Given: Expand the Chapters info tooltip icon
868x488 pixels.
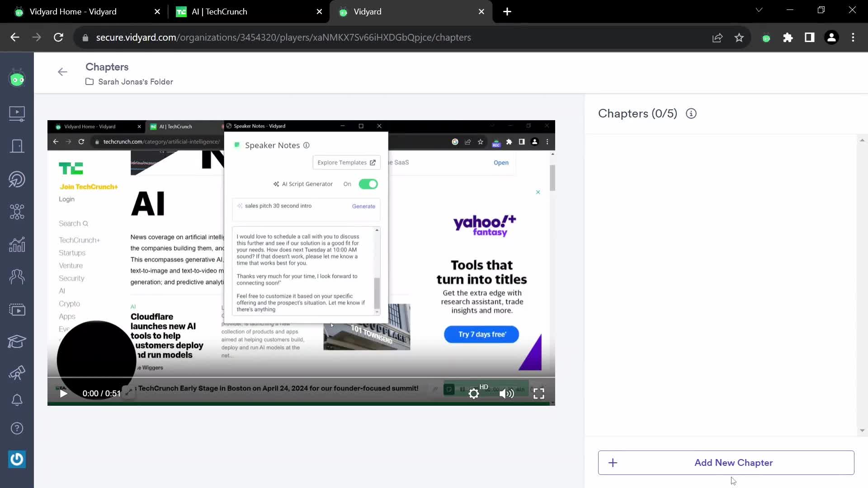Looking at the screenshot, I should tap(692, 113).
